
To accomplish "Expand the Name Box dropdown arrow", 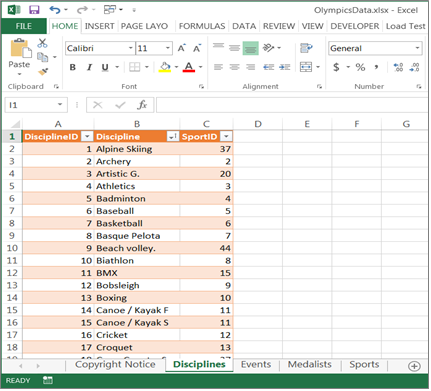I will pos(60,105).
